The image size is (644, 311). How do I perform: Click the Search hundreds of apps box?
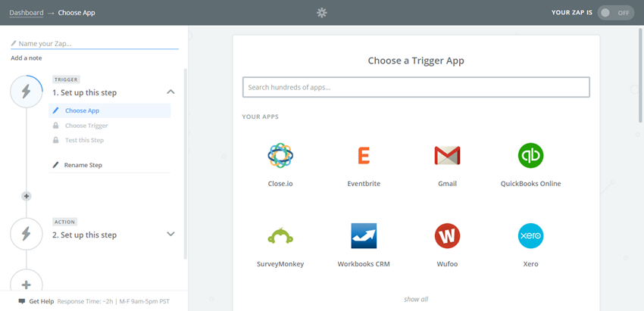(x=416, y=87)
